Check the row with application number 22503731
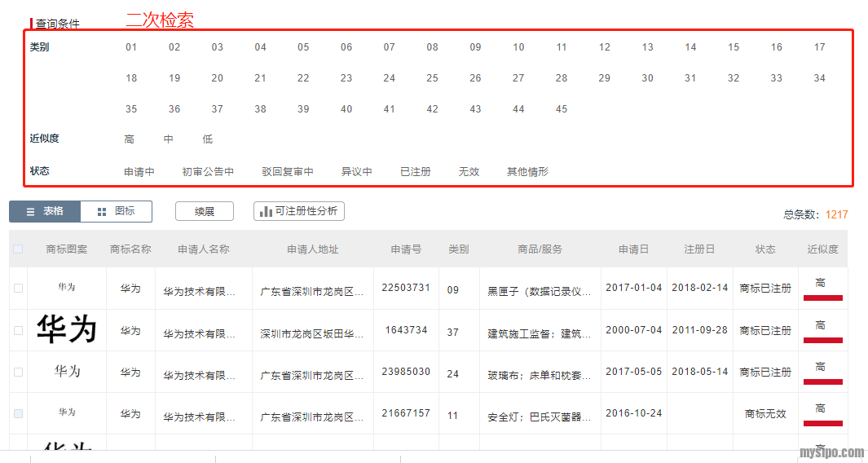 coord(18,289)
